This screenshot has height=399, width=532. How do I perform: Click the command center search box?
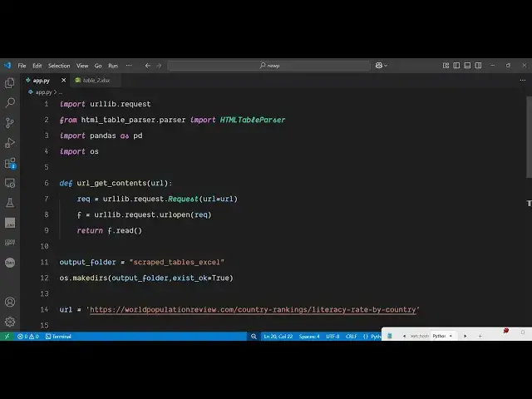(x=268, y=66)
